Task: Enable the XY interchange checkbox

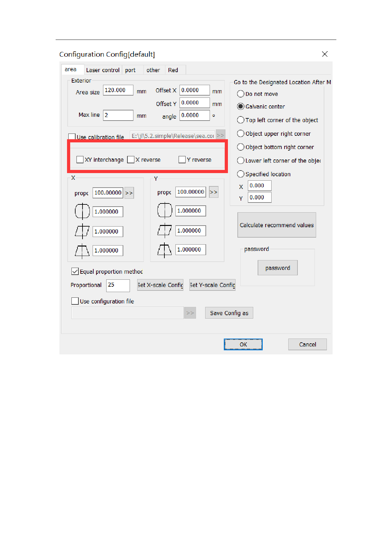Action: pyautogui.click(x=80, y=159)
